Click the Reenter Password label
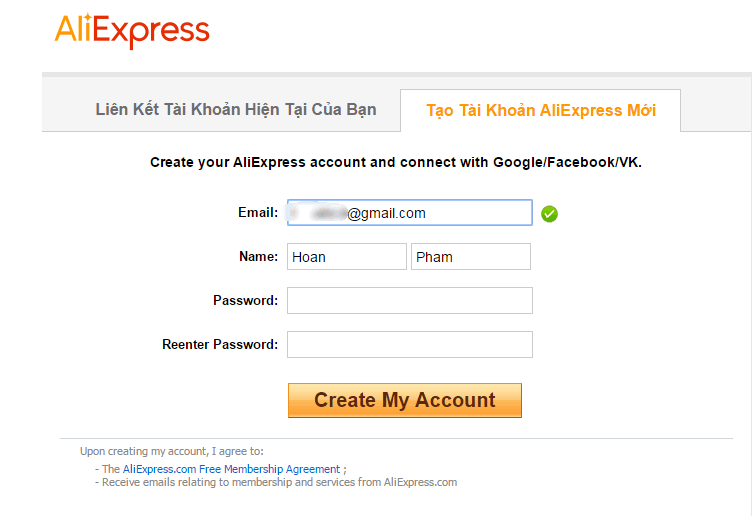 pos(220,345)
